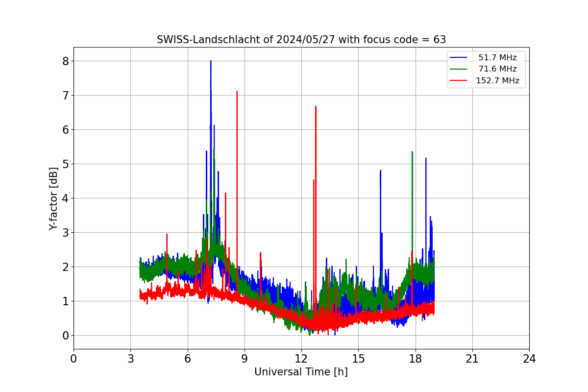Click the green line sample in the legend
The height and width of the screenshot is (392, 588).
(459, 69)
